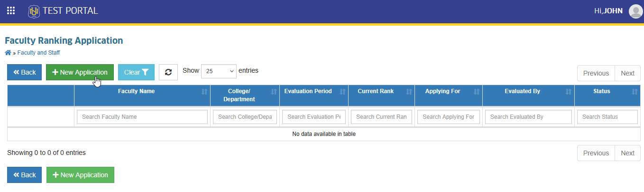Click the bottom Previous pagination button

pos(596,153)
